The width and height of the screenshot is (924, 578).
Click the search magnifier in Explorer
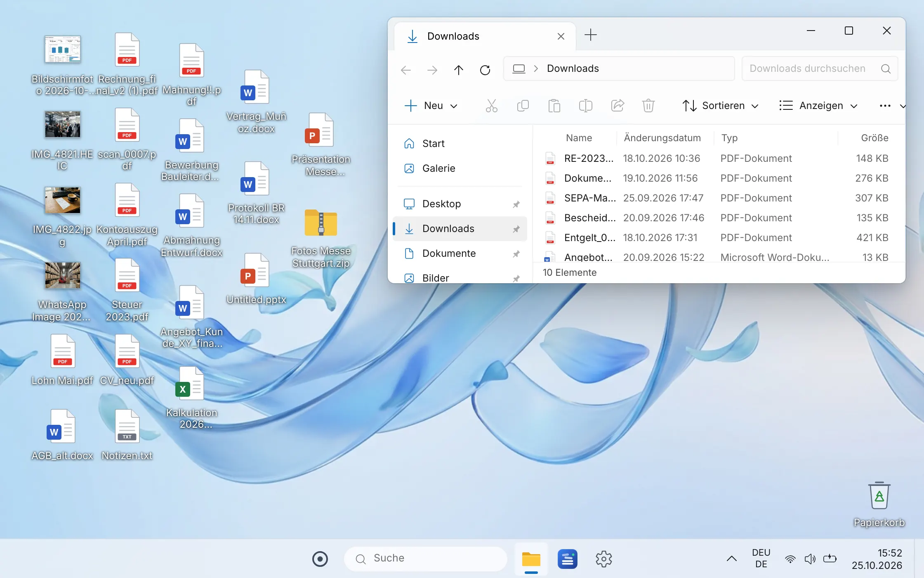[886, 69]
